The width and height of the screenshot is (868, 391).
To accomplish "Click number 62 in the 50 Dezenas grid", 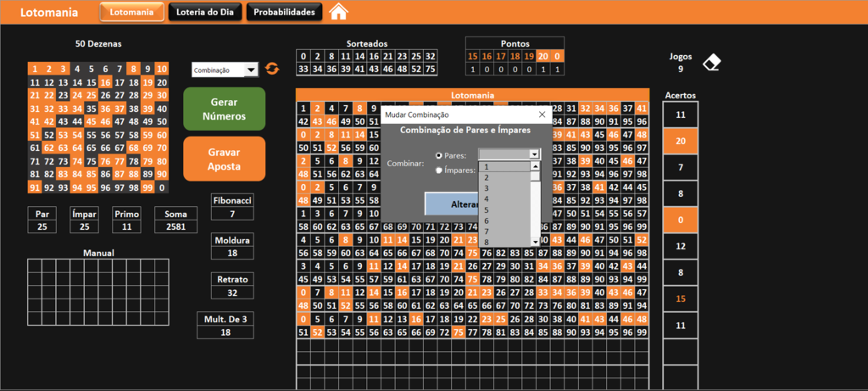I will click(x=48, y=148).
